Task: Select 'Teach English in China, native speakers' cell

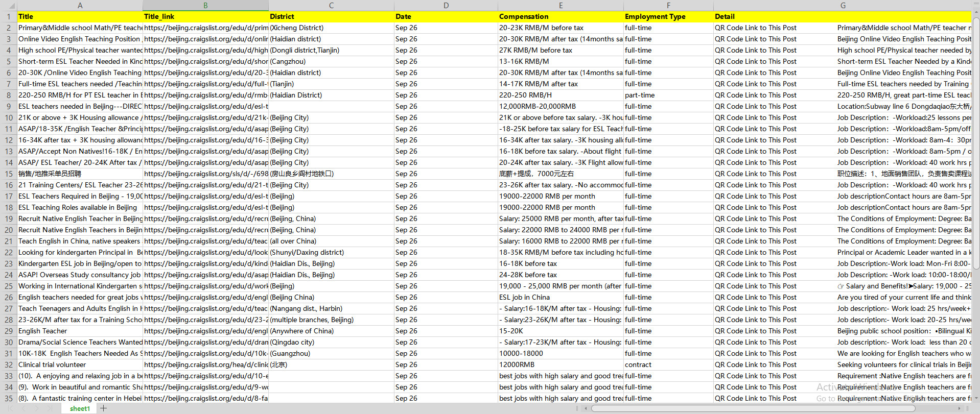Action: point(80,241)
